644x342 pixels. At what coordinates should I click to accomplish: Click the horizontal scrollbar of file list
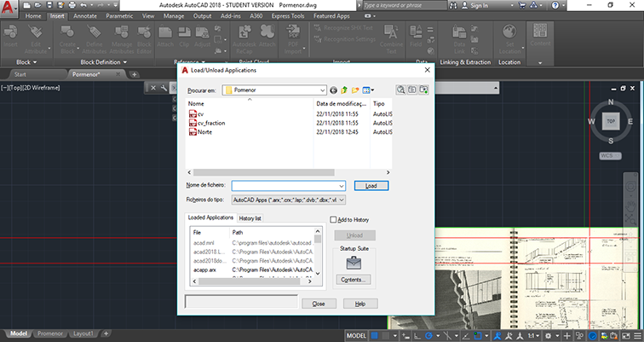point(264,172)
